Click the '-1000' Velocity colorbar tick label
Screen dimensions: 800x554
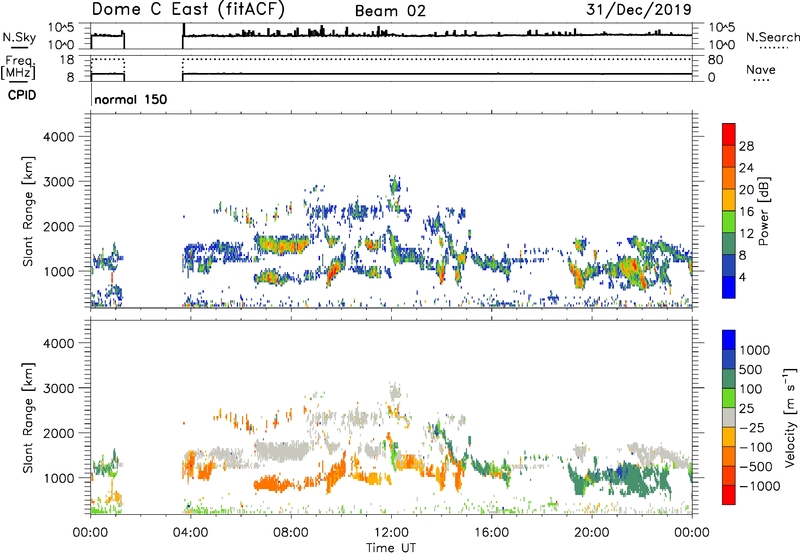pyautogui.click(x=760, y=486)
